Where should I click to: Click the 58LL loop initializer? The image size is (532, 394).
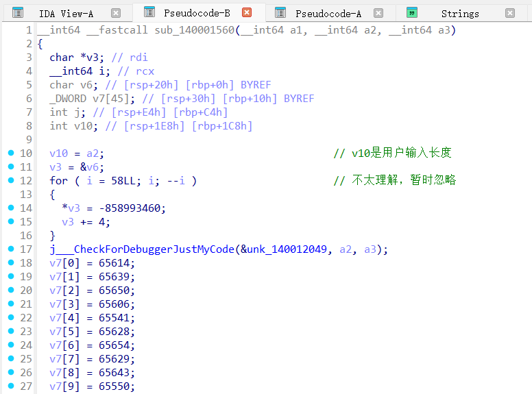(123, 181)
